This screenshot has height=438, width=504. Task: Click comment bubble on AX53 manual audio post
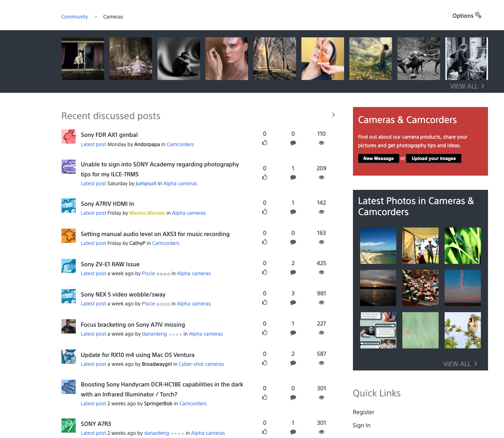(x=293, y=242)
